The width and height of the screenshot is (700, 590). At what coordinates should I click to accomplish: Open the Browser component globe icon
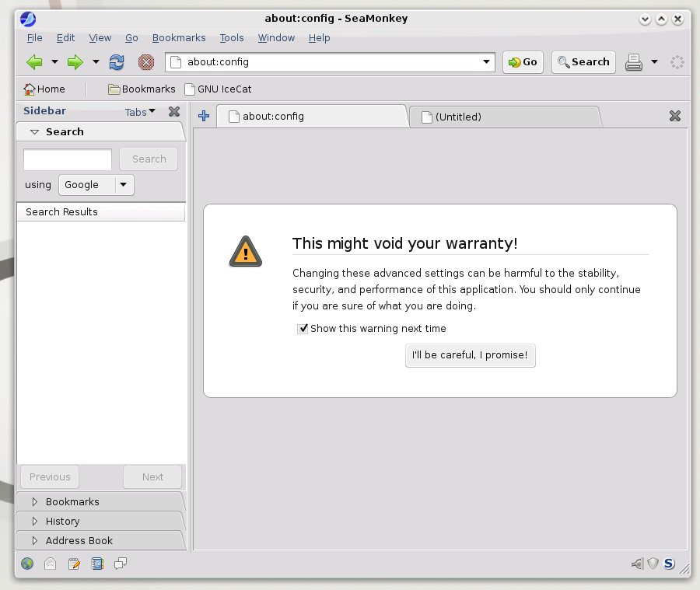click(27, 564)
